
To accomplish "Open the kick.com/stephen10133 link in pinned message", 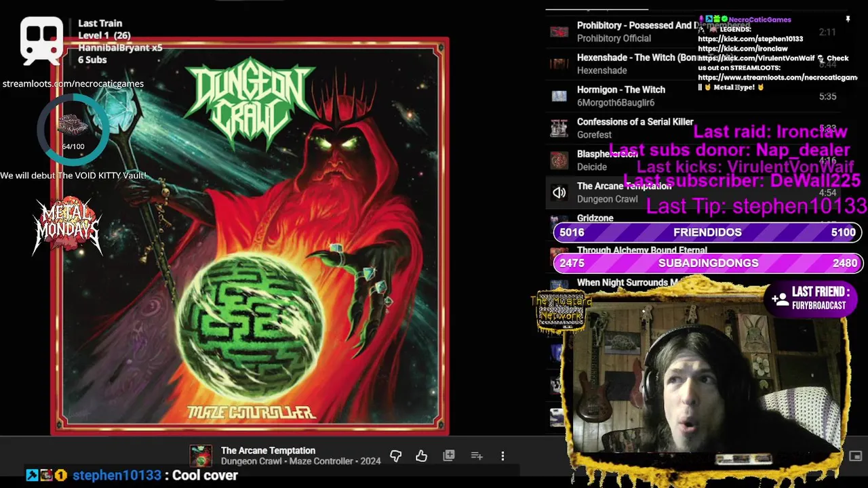I will click(750, 39).
